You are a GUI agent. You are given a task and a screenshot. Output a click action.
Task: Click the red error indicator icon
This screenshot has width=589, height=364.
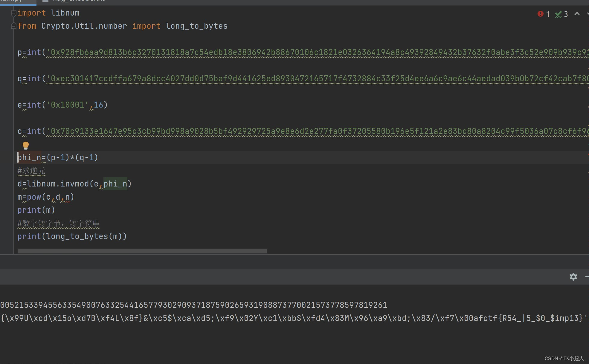pos(540,14)
